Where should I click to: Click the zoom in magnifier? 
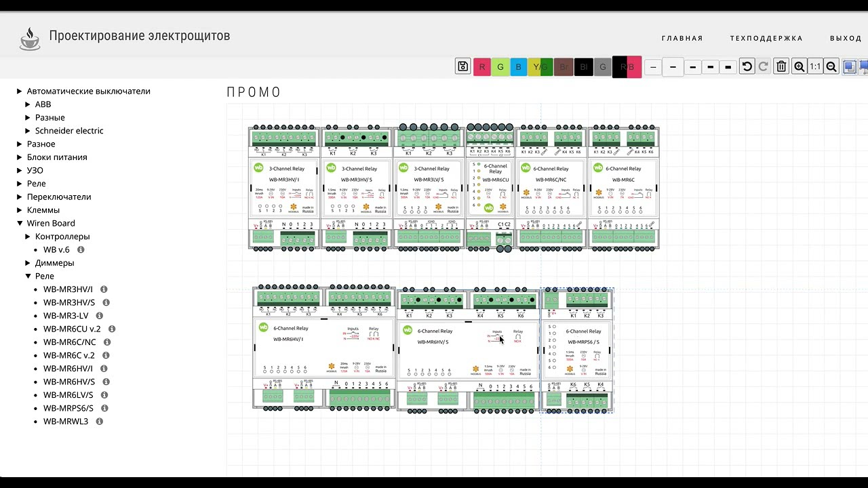point(800,66)
